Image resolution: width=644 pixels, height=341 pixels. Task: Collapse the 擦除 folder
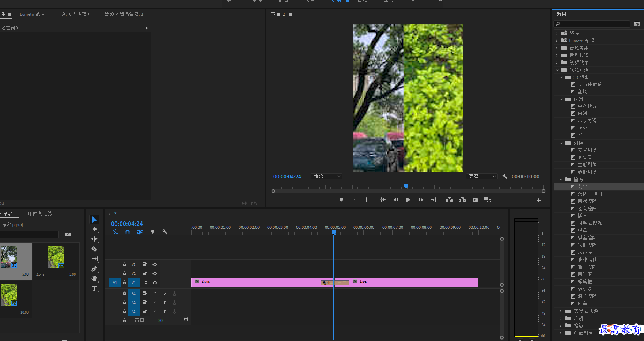[561, 179]
